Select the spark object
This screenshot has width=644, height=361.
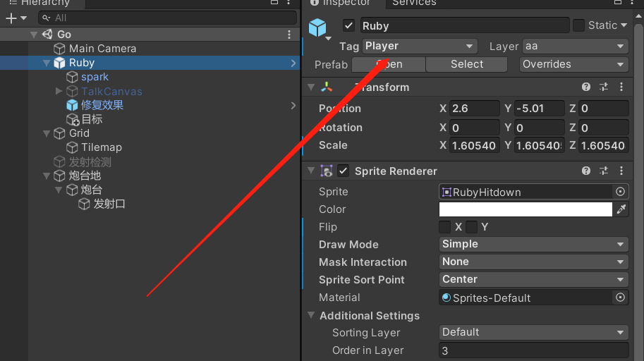point(95,77)
